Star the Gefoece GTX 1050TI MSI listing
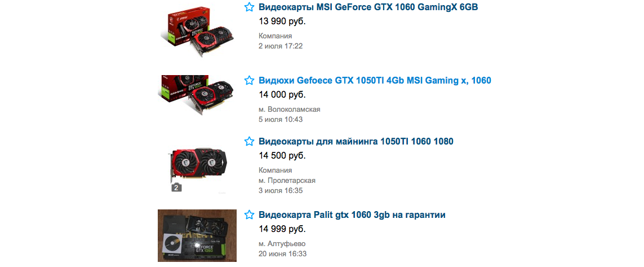 coord(249,80)
